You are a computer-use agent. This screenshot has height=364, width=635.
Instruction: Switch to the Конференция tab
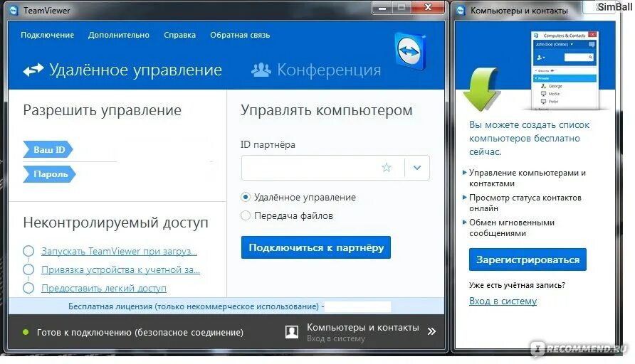328,70
